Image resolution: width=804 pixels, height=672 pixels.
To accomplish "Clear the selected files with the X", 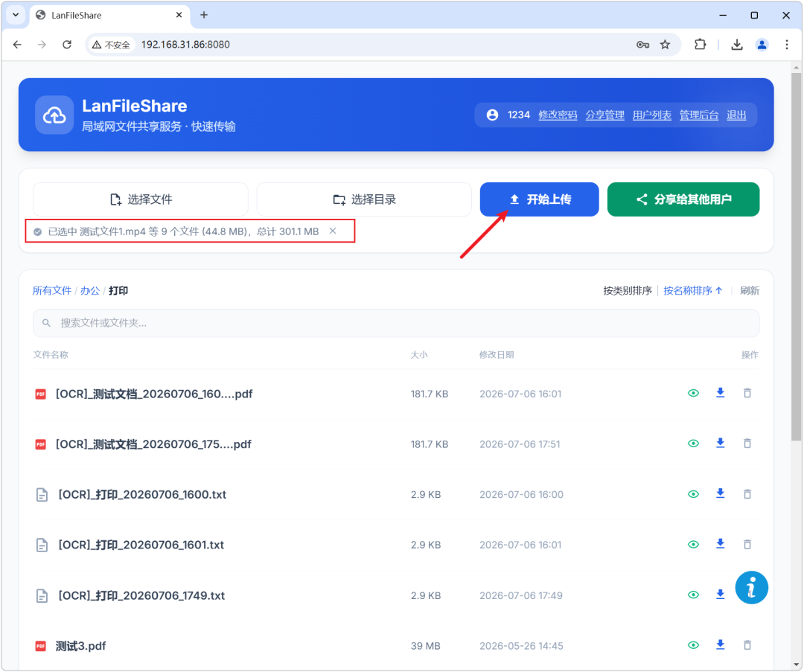I will click(x=333, y=231).
